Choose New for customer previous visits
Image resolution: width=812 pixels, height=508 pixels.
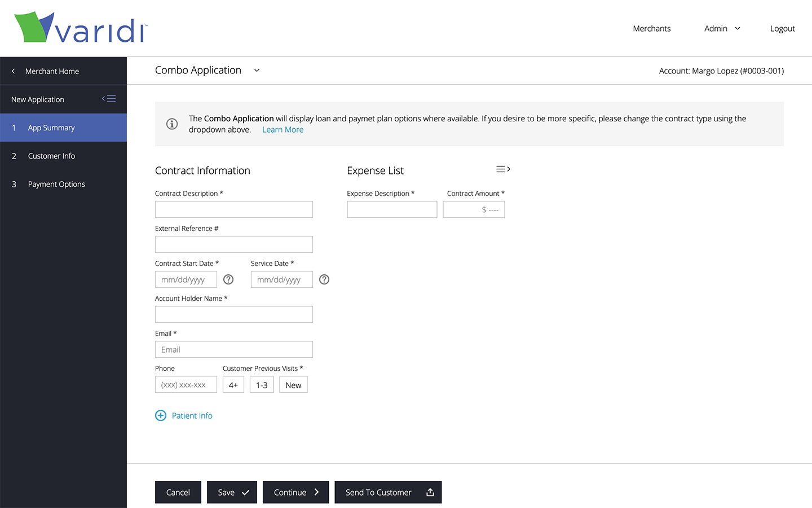pos(293,385)
